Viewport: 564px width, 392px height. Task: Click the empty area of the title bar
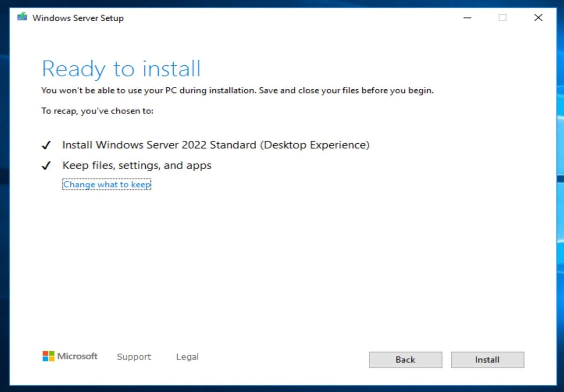point(282,17)
